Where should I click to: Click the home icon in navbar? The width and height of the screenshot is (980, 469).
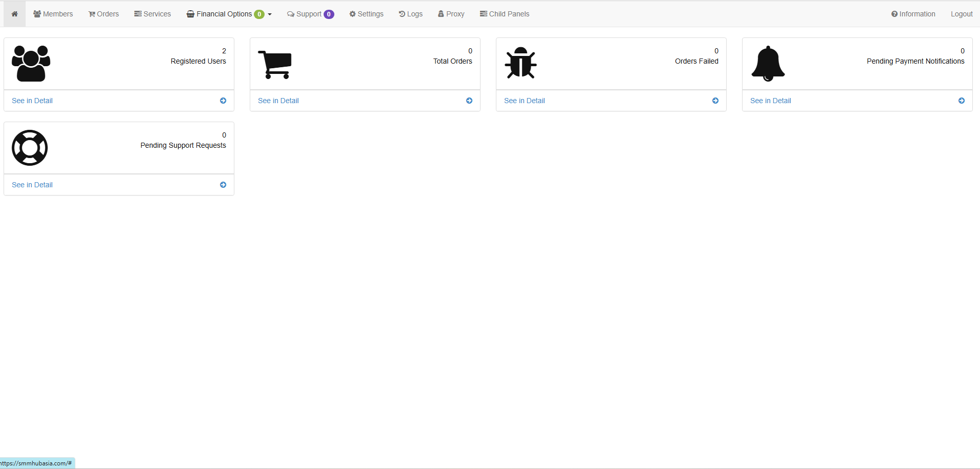14,14
